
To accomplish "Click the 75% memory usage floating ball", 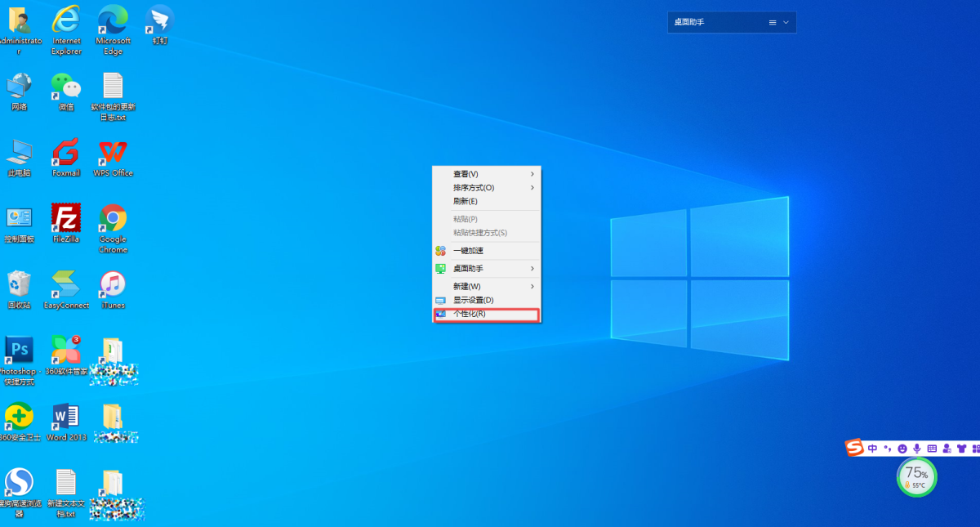I will click(916, 476).
